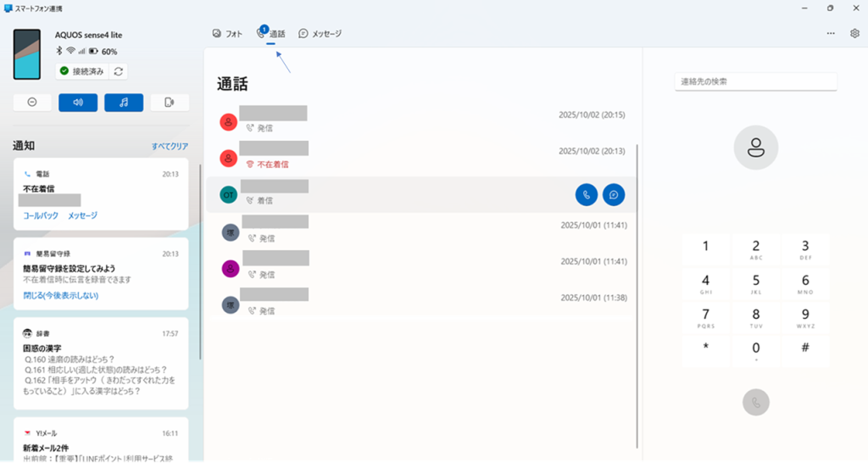Open the three-dot more options menu
Screen dimensions: 868x463
tap(831, 34)
